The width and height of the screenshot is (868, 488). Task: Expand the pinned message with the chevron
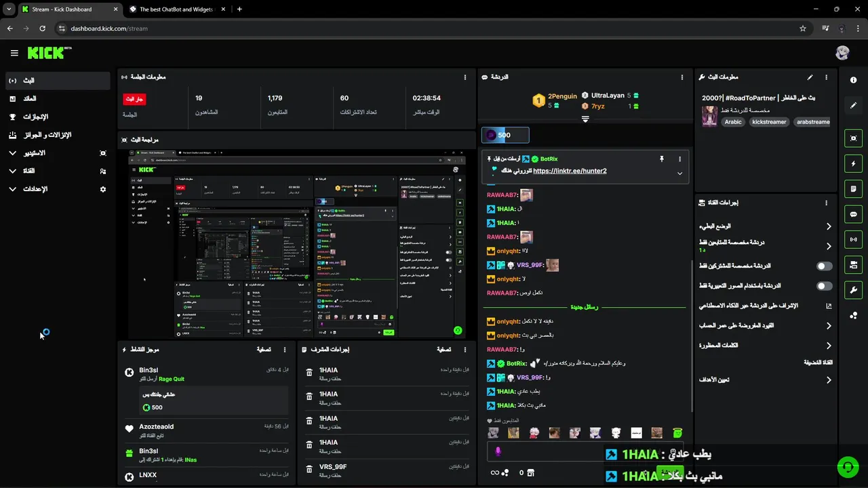click(x=679, y=174)
